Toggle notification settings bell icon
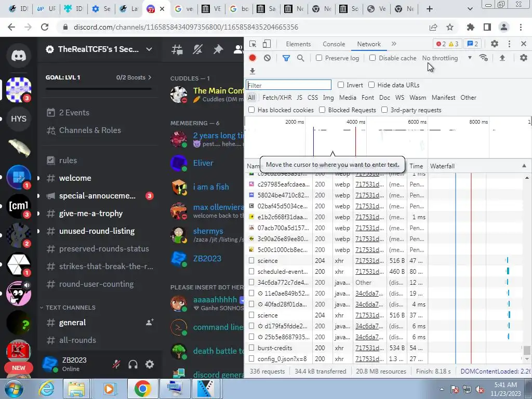Viewport: 532px width, 399px height. click(197, 49)
